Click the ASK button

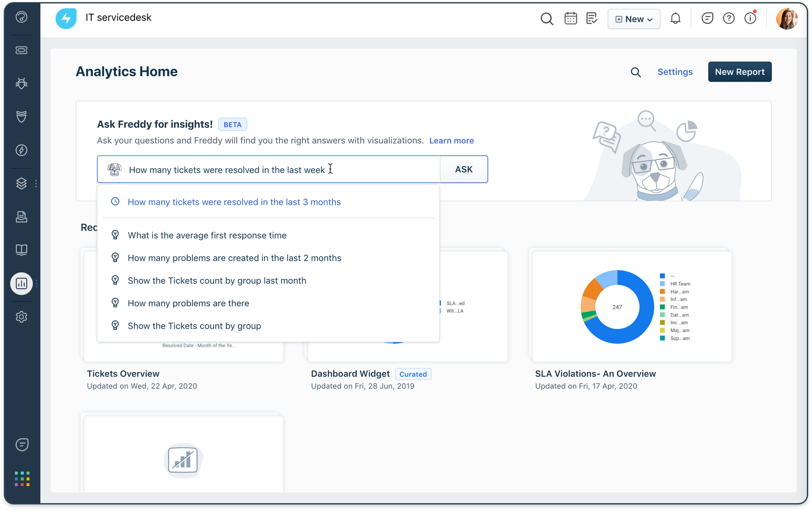(x=464, y=170)
